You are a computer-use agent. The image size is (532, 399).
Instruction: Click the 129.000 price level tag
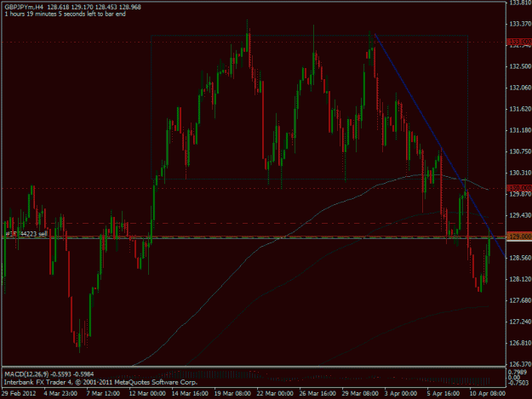tap(520, 237)
